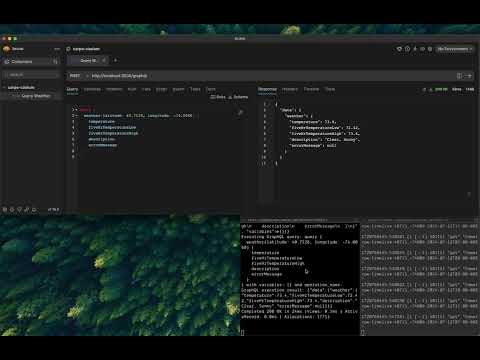Fold the query block at line 1
480x360 pixels.
pyautogui.click(x=76, y=110)
